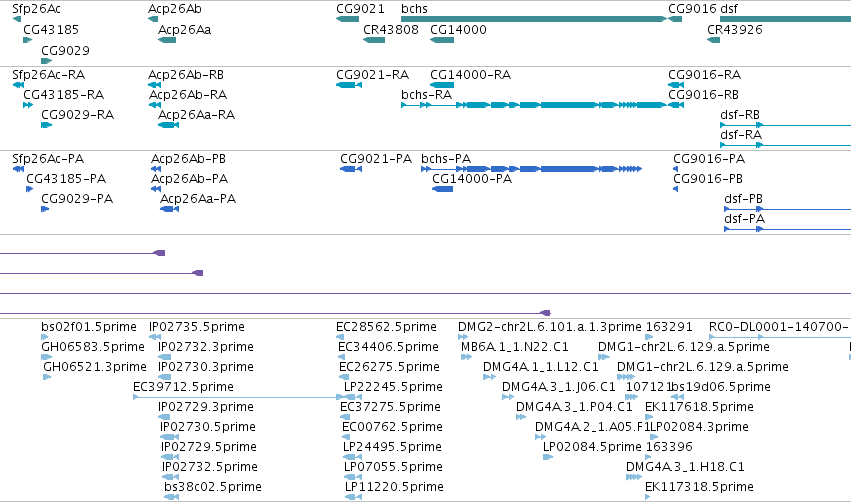851x502 pixels.
Task: Click the GH06583.5prime EST label
Action: (x=93, y=347)
